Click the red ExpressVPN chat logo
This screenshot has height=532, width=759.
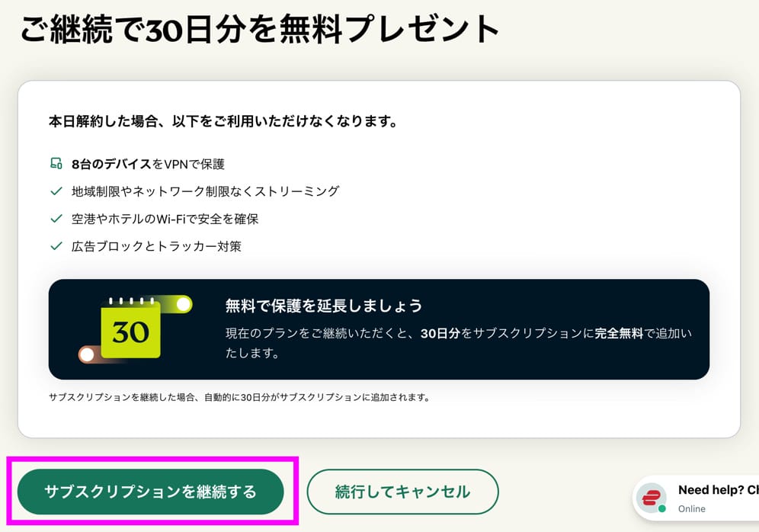pyautogui.click(x=652, y=498)
